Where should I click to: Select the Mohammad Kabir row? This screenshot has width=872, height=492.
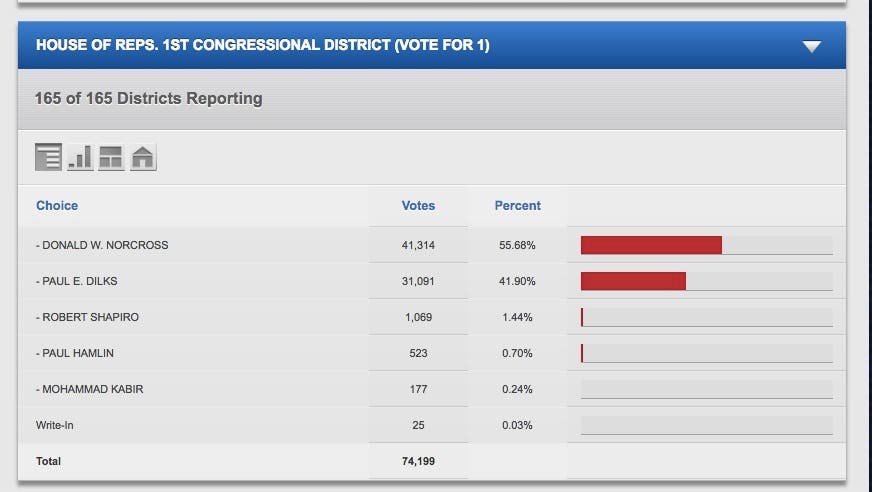[x=92, y=389]
